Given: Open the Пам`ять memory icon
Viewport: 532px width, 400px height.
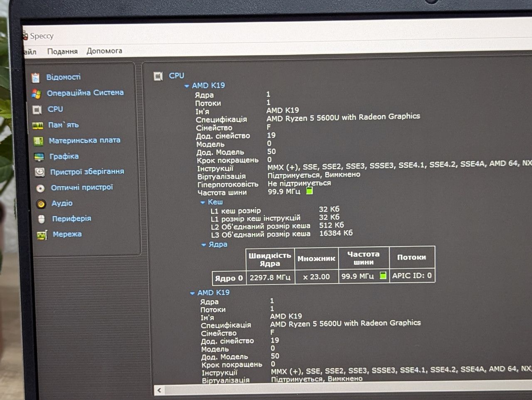Looking at the screenshot, I should 38,125.
